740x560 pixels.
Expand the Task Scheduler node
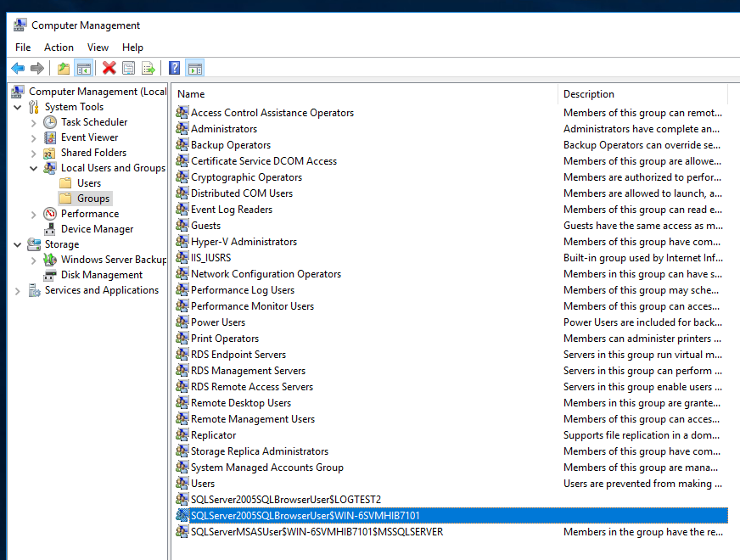(33, 123)
